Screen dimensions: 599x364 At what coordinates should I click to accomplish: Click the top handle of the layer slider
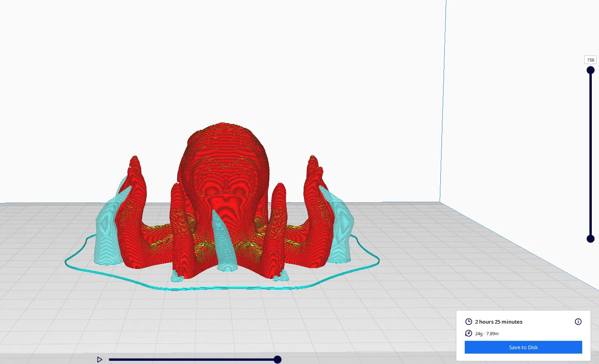click(591, 70)
